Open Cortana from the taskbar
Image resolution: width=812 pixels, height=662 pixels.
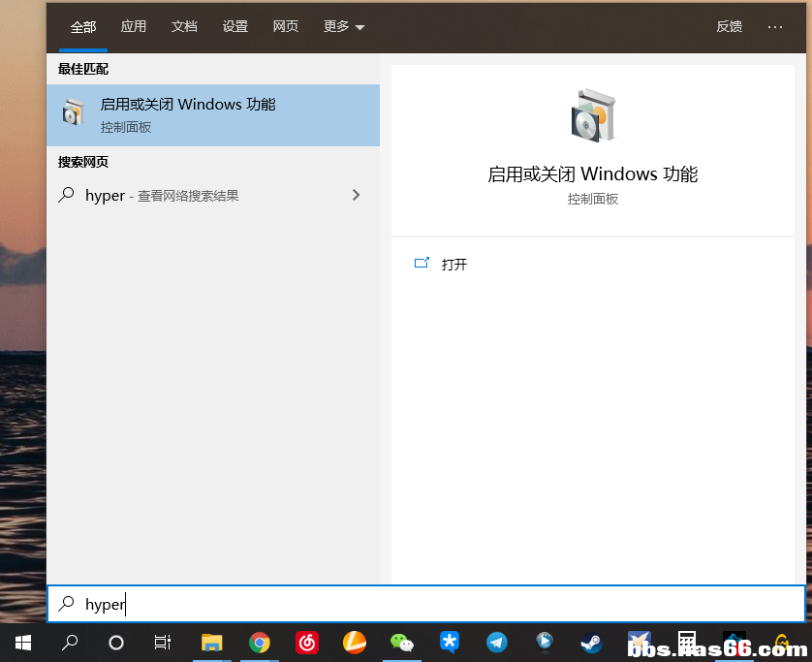[x=114, y=642]
